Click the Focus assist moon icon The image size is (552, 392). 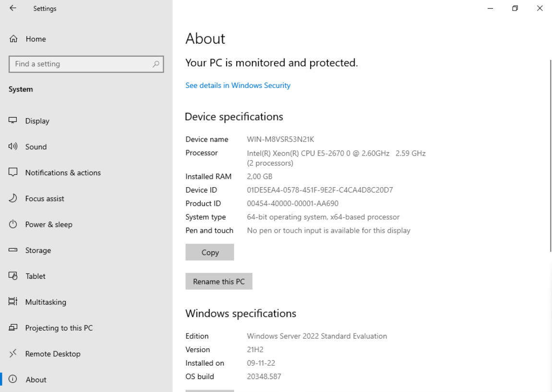pyautogui.click(x=12, y=198)
